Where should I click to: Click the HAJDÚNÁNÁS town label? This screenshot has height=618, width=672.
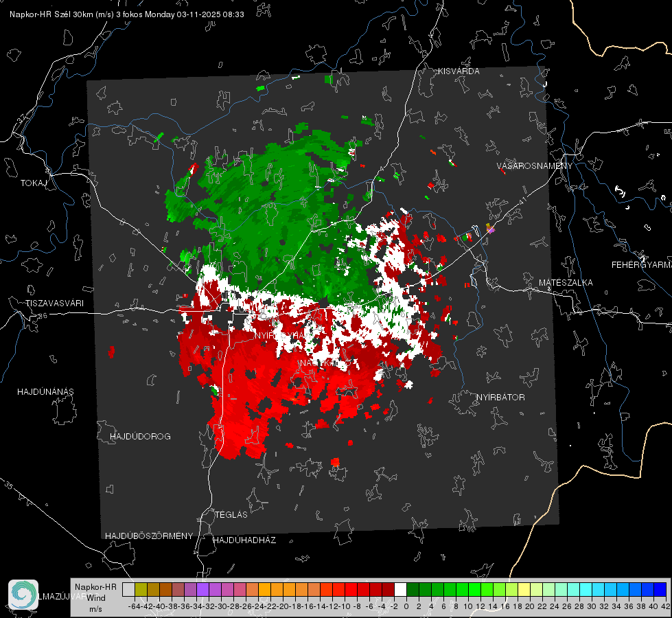coord(45,392)
